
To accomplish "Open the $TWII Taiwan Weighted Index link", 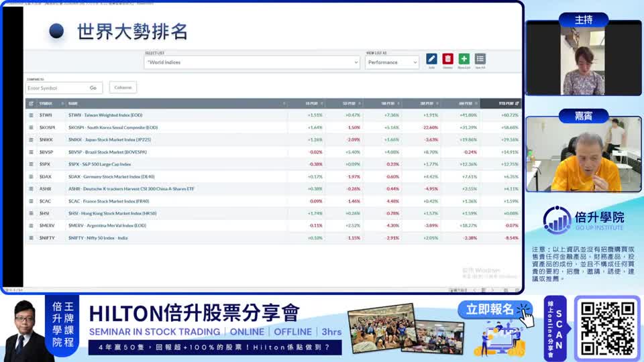I will click(105, 115).
